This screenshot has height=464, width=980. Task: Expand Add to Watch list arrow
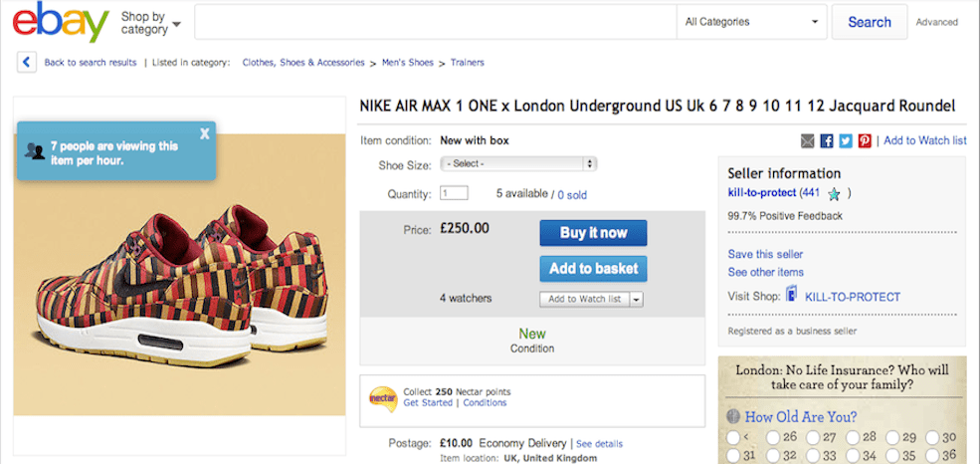coord(636,299)
